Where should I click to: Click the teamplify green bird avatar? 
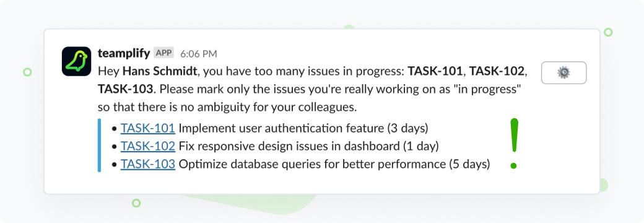tap(76, 61)
